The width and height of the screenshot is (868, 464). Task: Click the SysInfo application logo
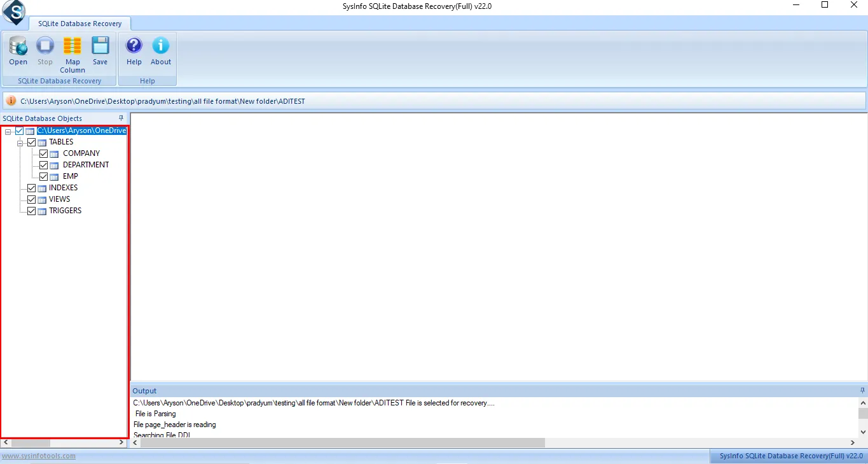tap(13, 13)
